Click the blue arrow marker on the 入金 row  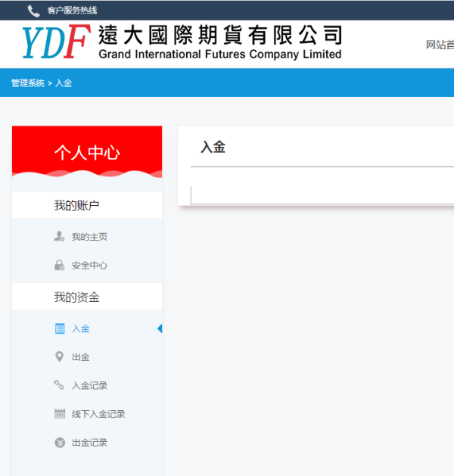159,328
